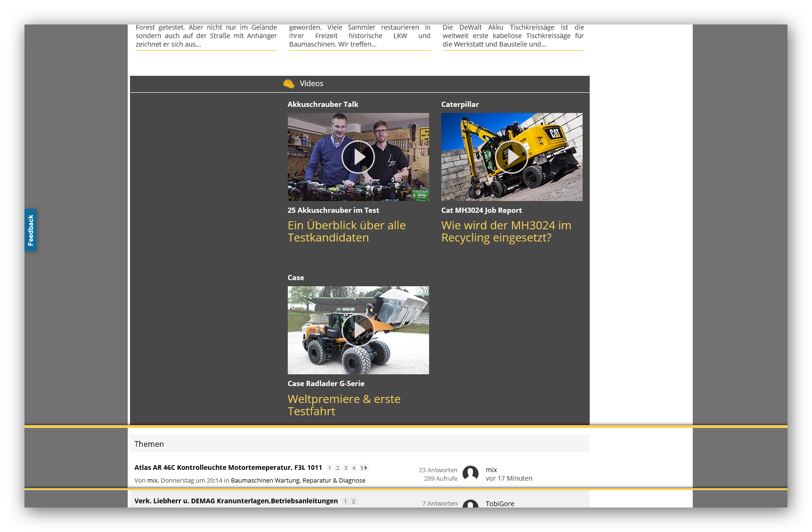
Task: Click the yellow helmet icon beside Videos
Action: point(289,84)
